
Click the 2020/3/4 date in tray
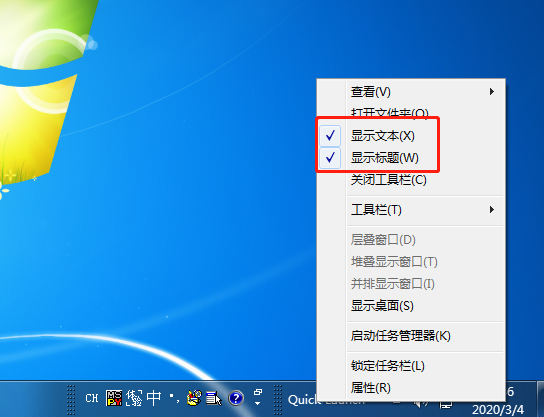click(498, 409)
